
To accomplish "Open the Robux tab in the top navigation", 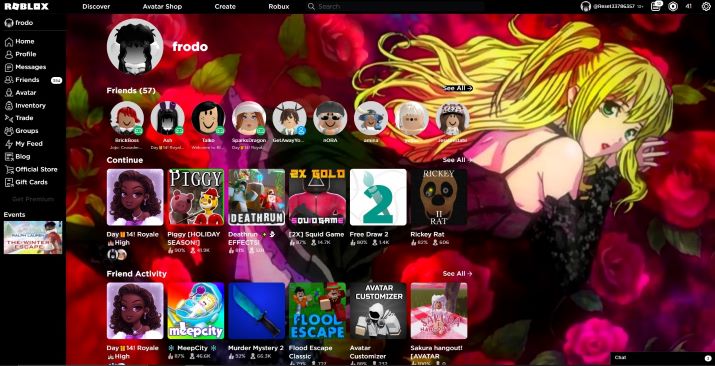I will pos(279,6).
